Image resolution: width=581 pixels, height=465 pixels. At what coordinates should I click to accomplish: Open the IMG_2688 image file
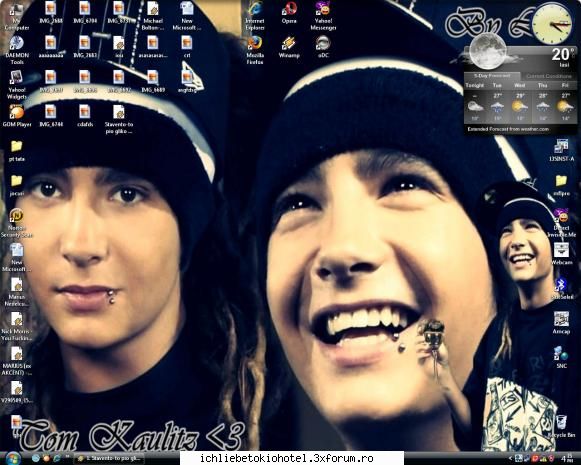pyautogui.click(x=51, y=13)
